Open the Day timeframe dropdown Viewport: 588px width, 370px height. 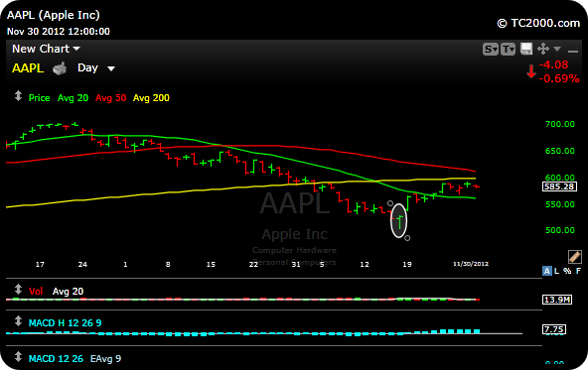(x=95, y=67)
